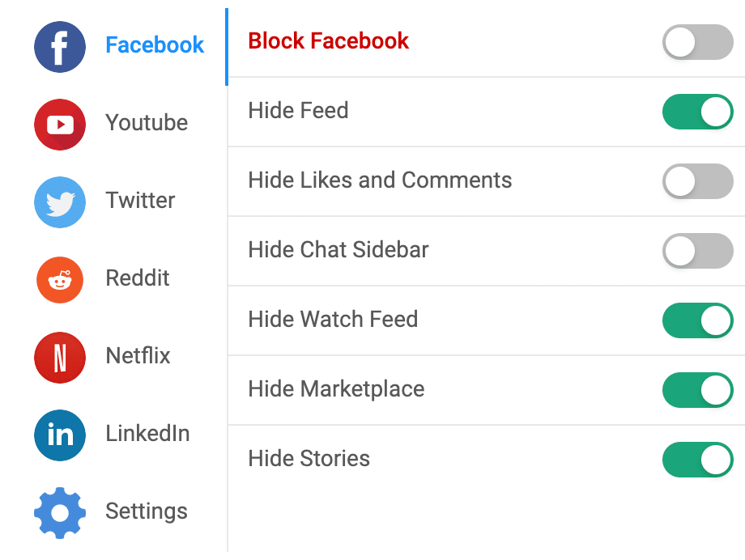The width and height of the screenshot is (745, 560).
Task: Enable the Hide Chat Sidebar switch
Action: pos(697,251)
